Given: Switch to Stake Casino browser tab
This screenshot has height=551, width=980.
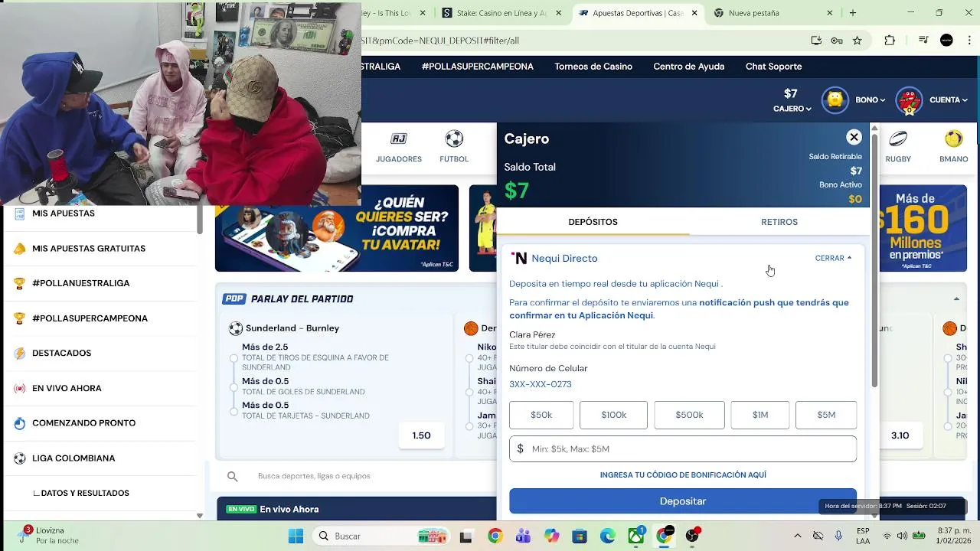Looking at the screenshot, I should pos(502,13).
